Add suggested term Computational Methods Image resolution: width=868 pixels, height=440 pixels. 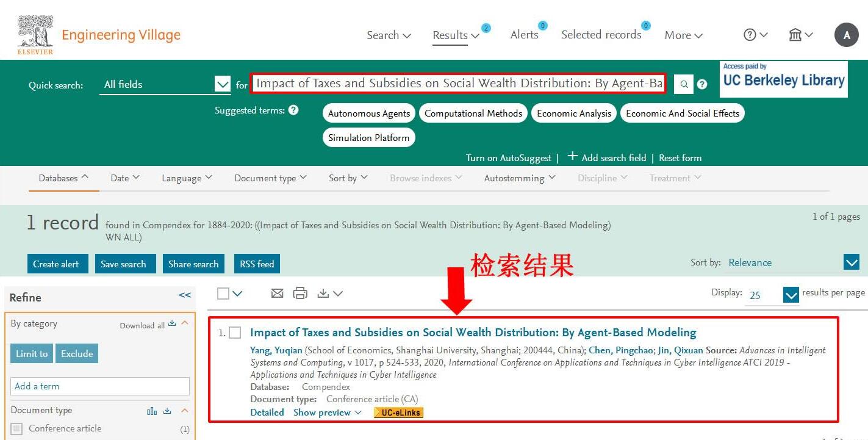click(x=473, y=114)
